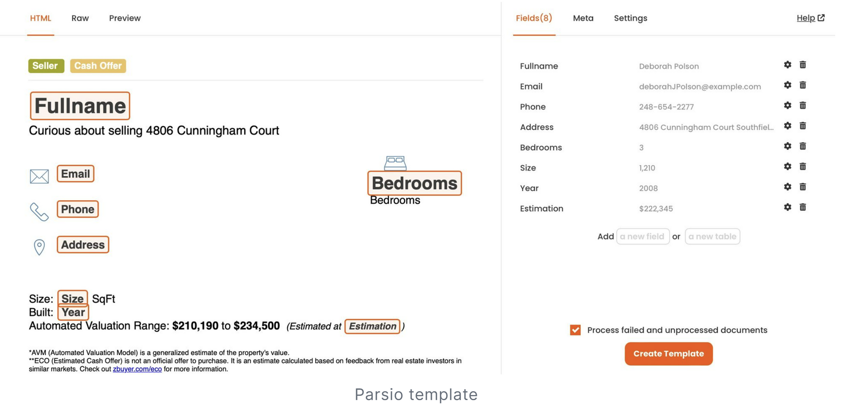Open settings gear for Phone field

tap(787, 105)
